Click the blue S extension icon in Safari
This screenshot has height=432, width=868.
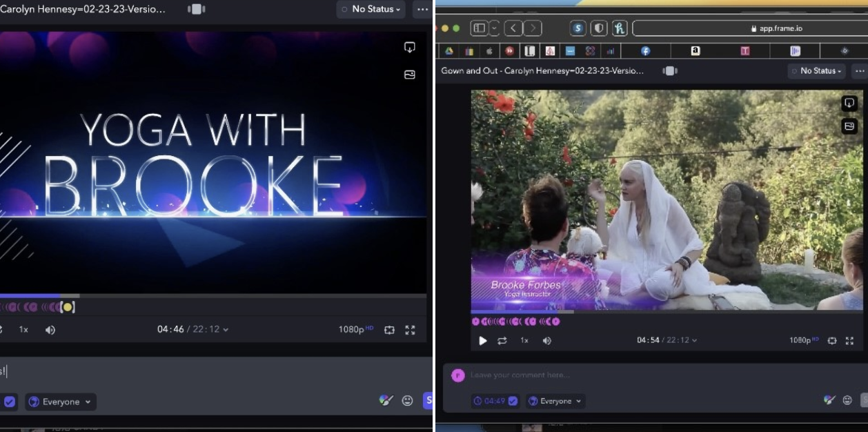click(578, 28)
